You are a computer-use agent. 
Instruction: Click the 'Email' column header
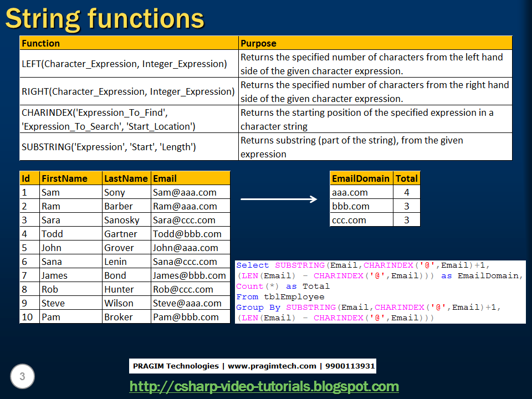tap(190, 178)
